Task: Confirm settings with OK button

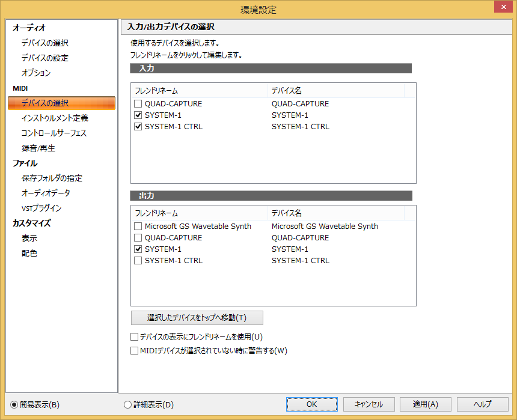Action: tap(311, 404)
